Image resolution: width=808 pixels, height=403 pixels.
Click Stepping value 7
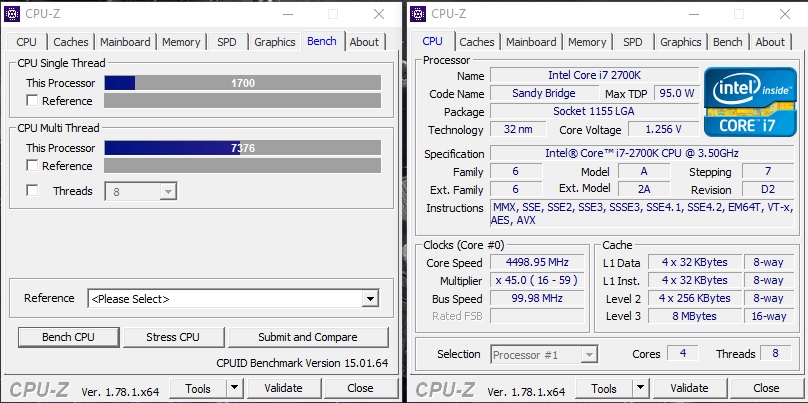[x=768, y=171]
